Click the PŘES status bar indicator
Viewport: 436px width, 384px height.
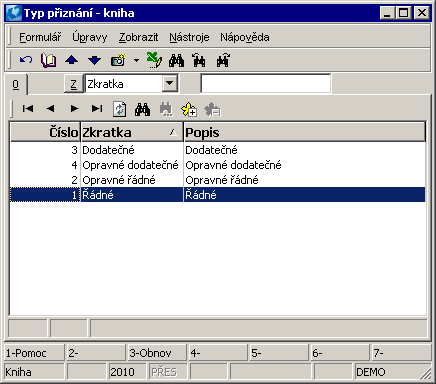(x=168, y=372)
